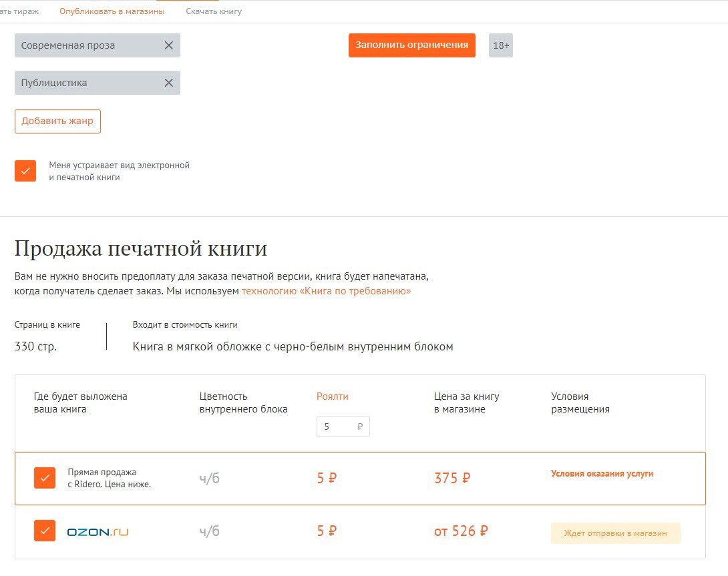728x576 pixels.
Task: Click the Заполнить ограничения button
Action: click(411, 45)
